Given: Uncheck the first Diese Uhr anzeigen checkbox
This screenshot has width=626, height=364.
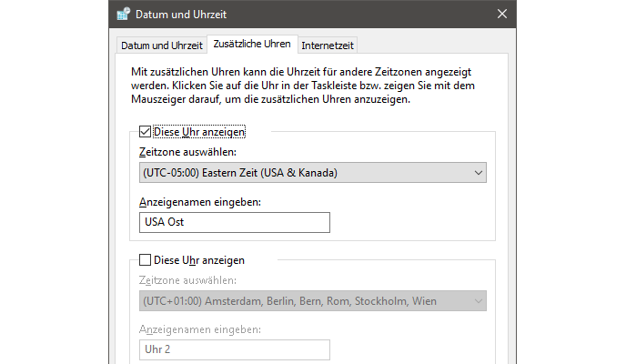Looking at the screenshot, I should click(146, 132).
